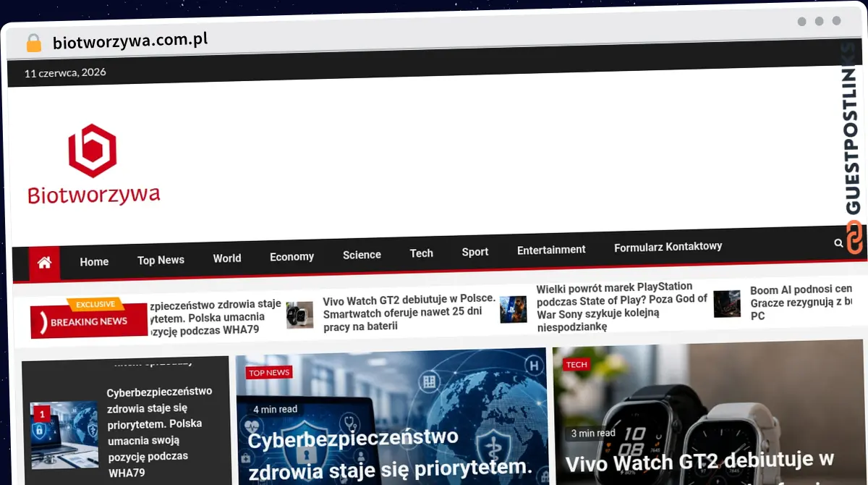Open Formularz Kontaktowy page
Viewport: 868px width, 485px height.
pos(668,247)
